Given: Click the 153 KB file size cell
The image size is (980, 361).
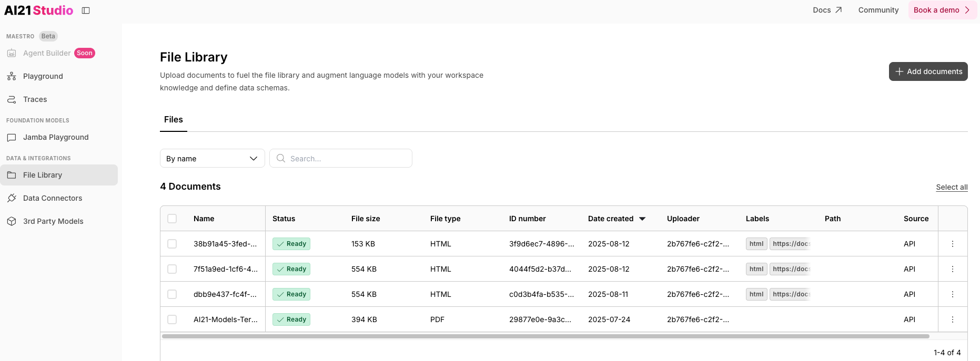Looking at the screenshot, I should 363,244.
